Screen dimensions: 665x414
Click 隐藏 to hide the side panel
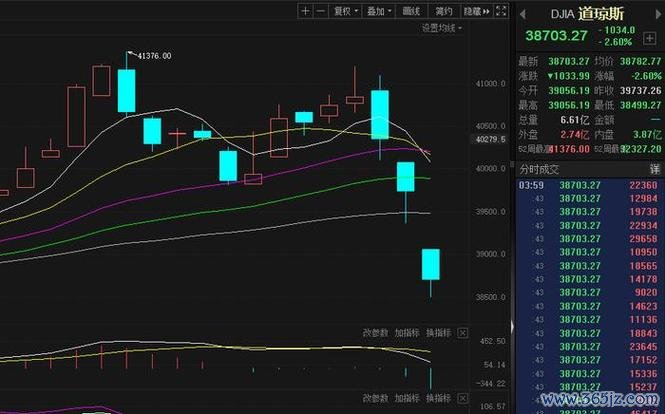pos(477,11)
